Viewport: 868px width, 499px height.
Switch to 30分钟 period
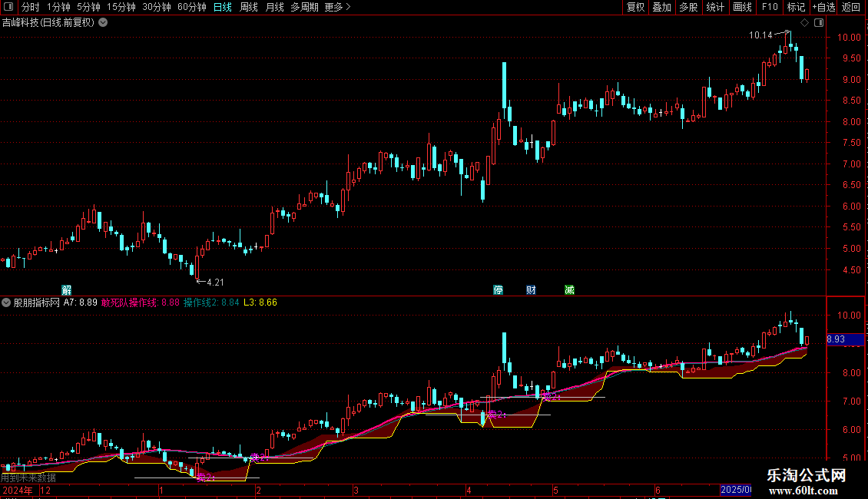tap(157, 7)
